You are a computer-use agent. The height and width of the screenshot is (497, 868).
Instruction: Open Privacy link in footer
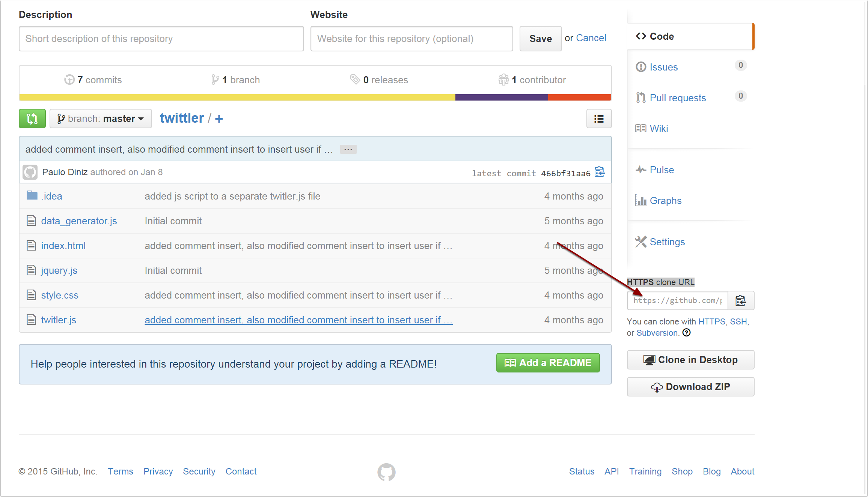click(158, 471)
